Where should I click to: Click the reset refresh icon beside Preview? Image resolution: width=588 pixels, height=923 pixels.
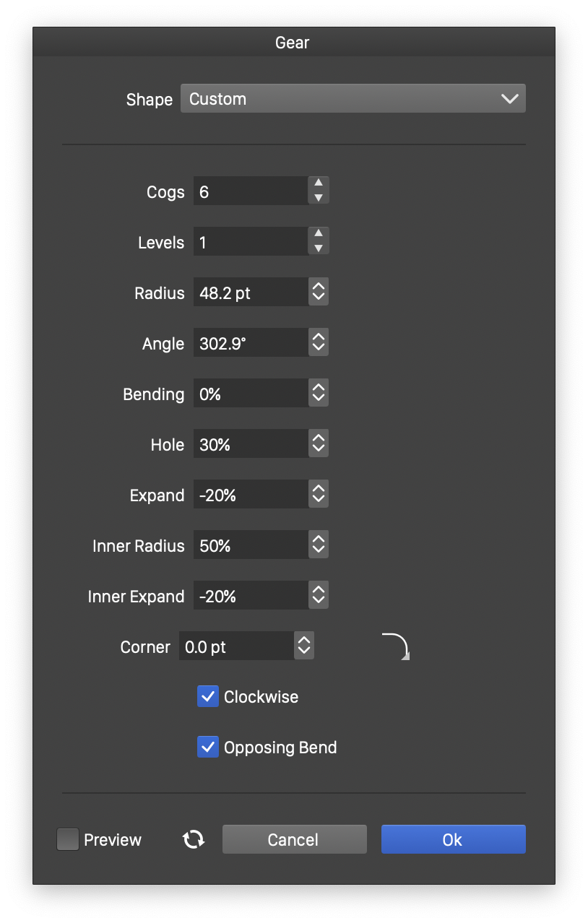194,839
